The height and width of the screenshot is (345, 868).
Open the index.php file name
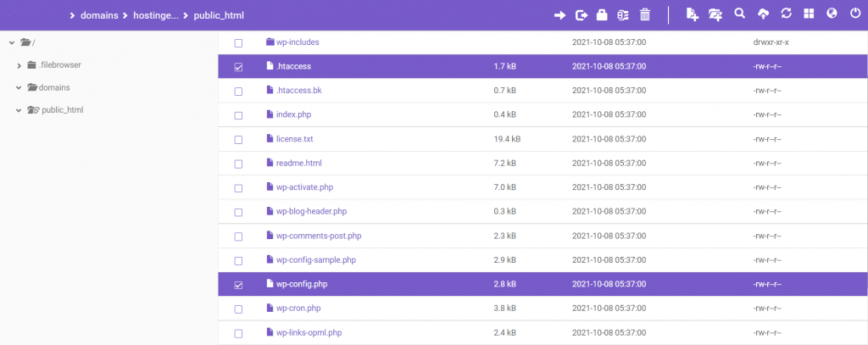pos(294,114)
